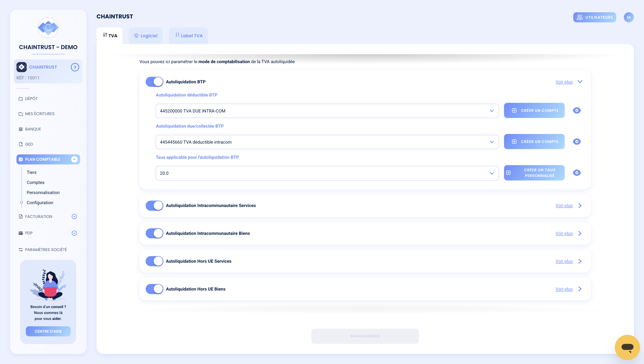Viewport: 644px width, 364px height.
Task: Open the Utilisateurs button
Action: pos(594,17)
